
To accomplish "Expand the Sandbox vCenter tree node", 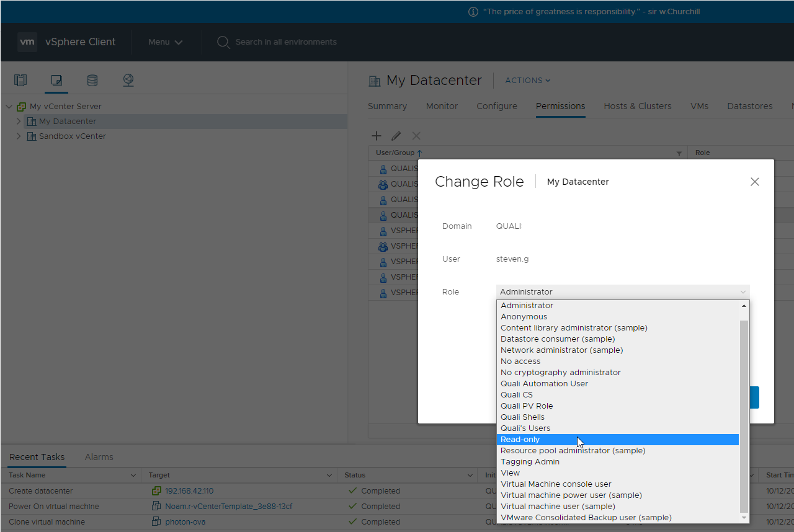I will tap(19, 136).
